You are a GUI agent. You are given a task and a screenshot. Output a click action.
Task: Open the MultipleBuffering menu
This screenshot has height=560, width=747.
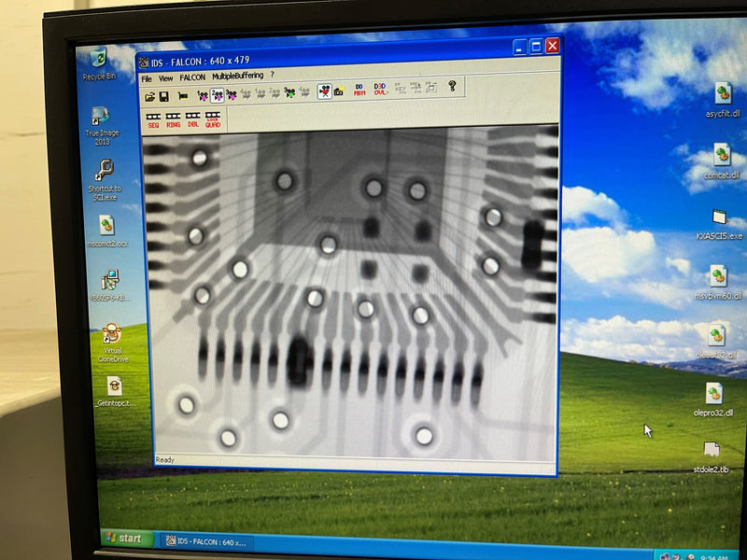[x=236, y=78]
